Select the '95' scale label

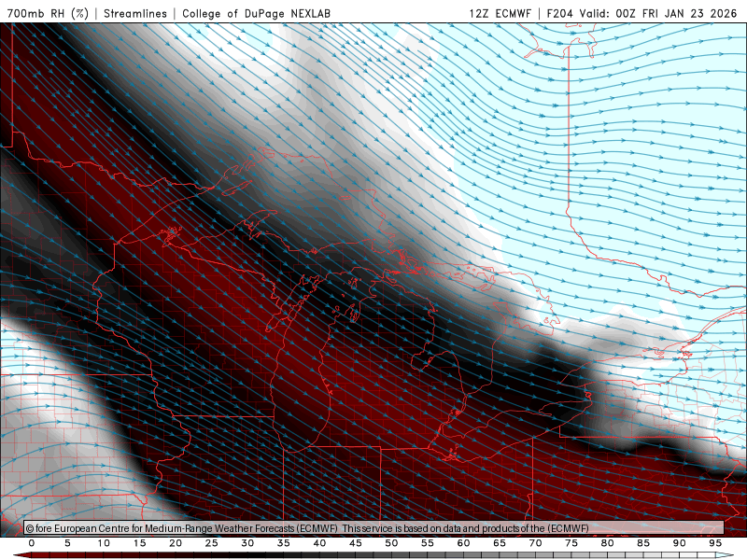click(x=715, y=543)
